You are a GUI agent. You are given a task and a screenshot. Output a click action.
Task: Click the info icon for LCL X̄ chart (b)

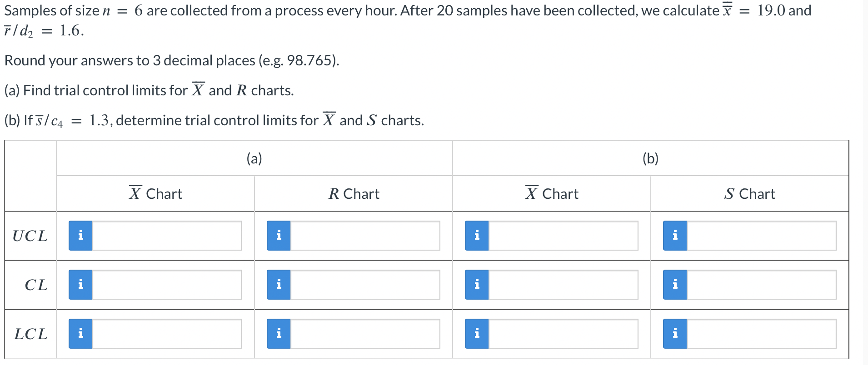pyautogui.click(x=477, y=334)
